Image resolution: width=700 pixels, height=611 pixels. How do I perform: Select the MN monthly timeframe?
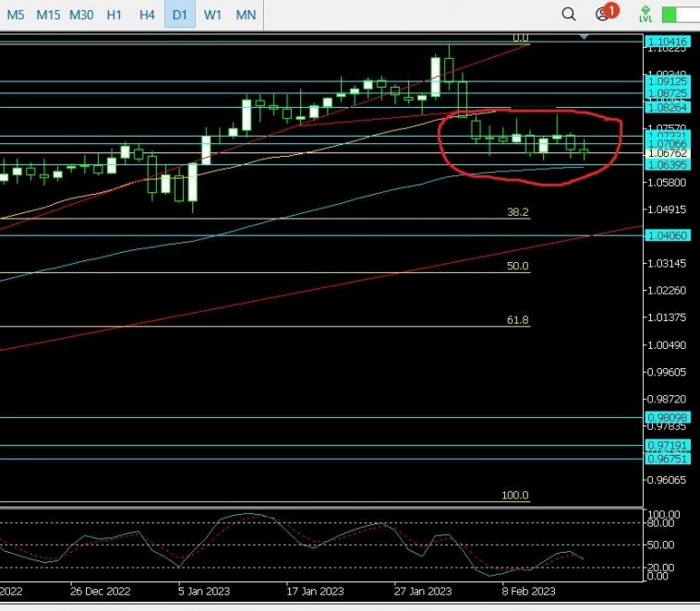point(246,15)
